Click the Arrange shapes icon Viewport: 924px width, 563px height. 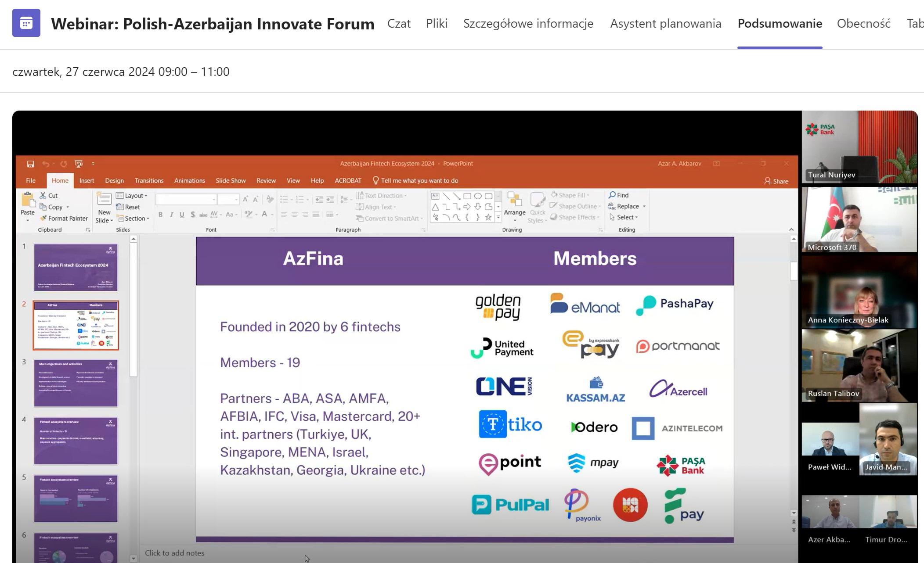[x=514, y=200]
